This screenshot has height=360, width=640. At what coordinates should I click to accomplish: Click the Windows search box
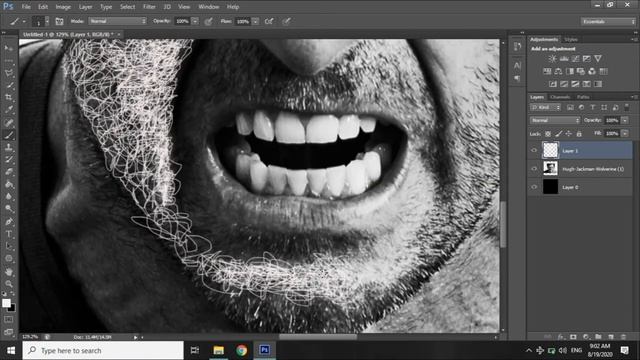point(103,350)
